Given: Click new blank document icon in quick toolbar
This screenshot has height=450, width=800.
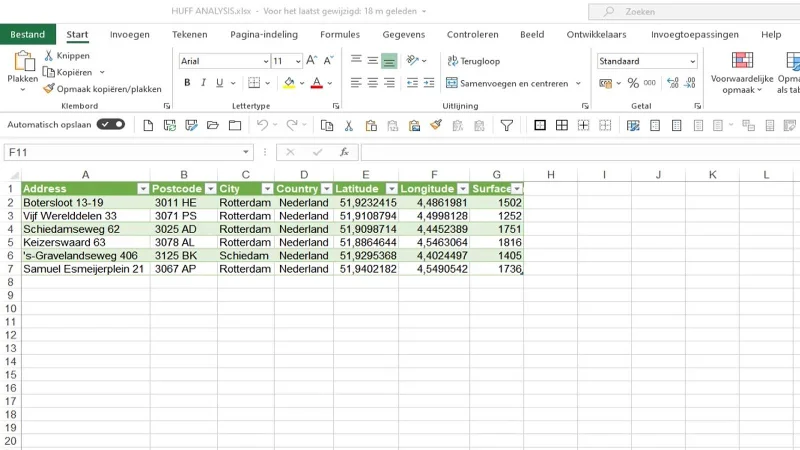Looking at the screenshot, I should tap(148, 125).
